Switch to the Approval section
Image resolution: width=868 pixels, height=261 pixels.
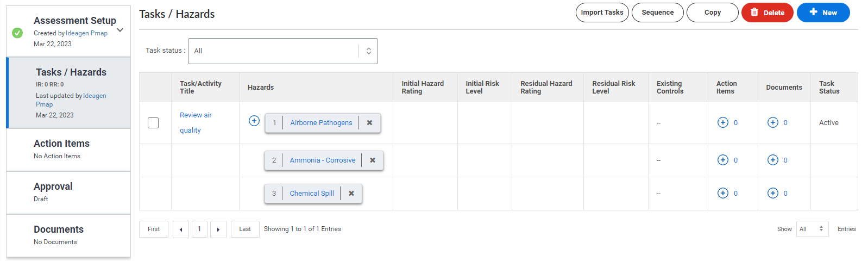click(x=68, y=192)
